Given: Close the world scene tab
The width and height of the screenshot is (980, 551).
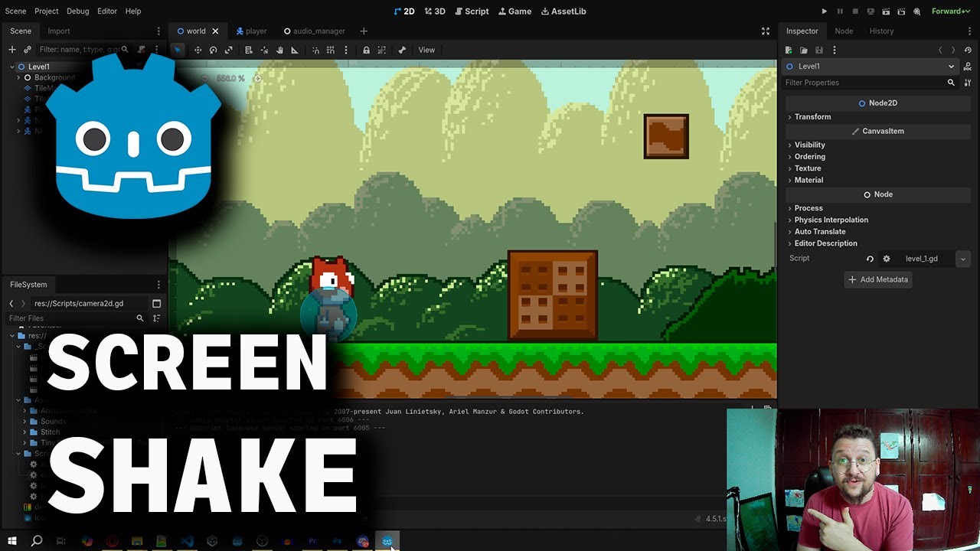Looking at the screenshot, I should click(215, 31).
